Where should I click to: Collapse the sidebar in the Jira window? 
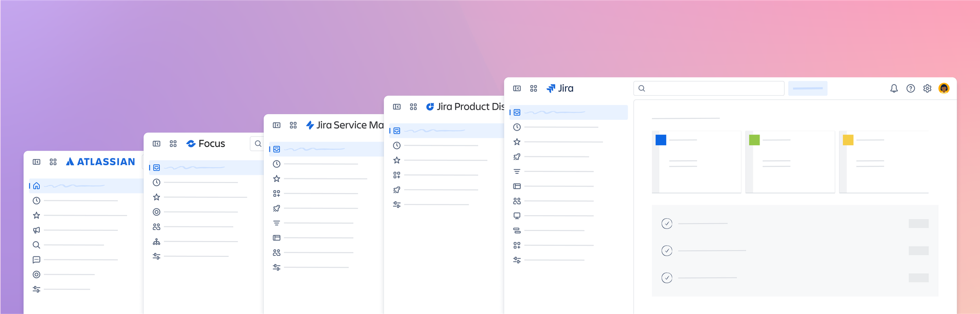[517, 89]
